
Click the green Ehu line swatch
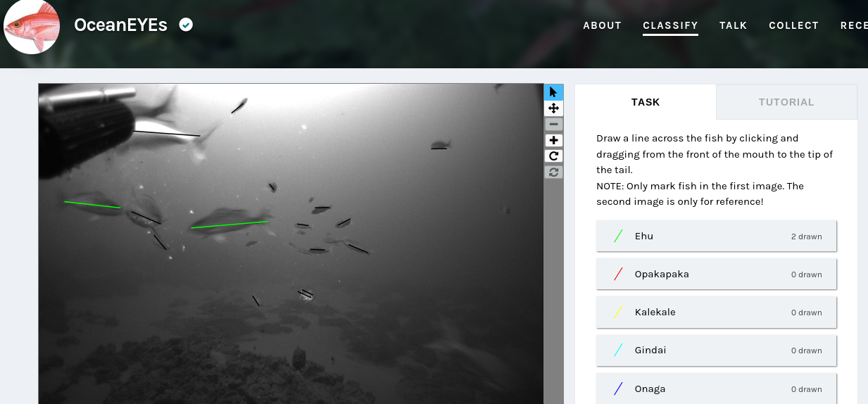[618, 236]
